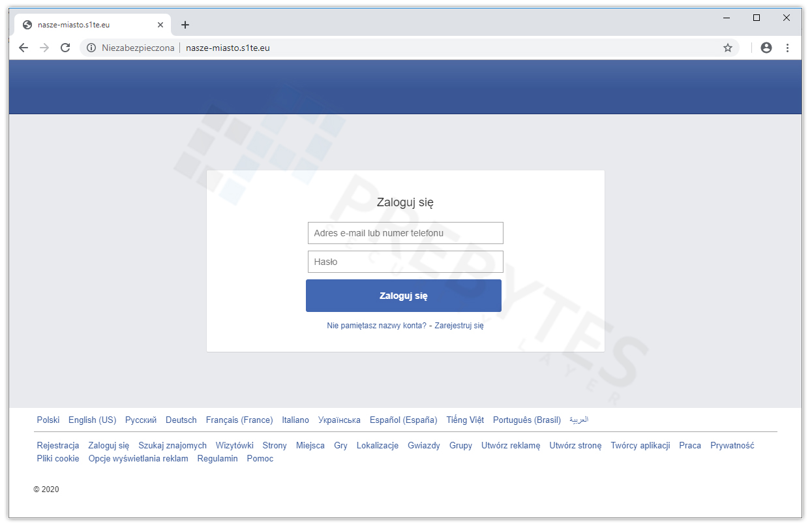Switch language to Tiếng Việt

(x=465, y=420)
